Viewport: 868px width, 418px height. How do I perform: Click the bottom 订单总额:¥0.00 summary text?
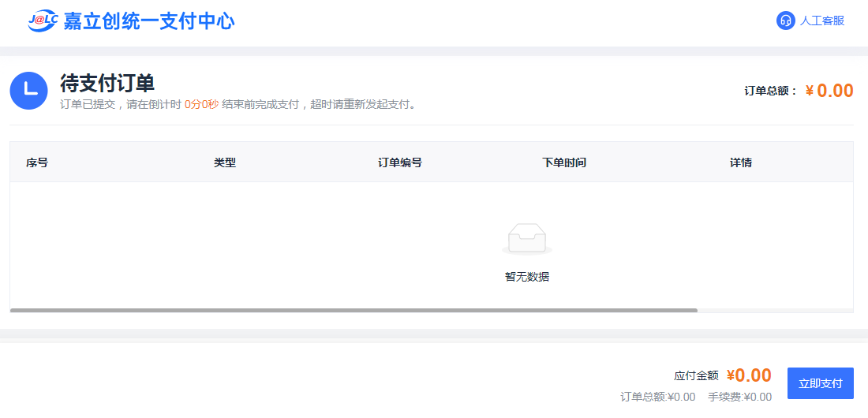point(658,397)
